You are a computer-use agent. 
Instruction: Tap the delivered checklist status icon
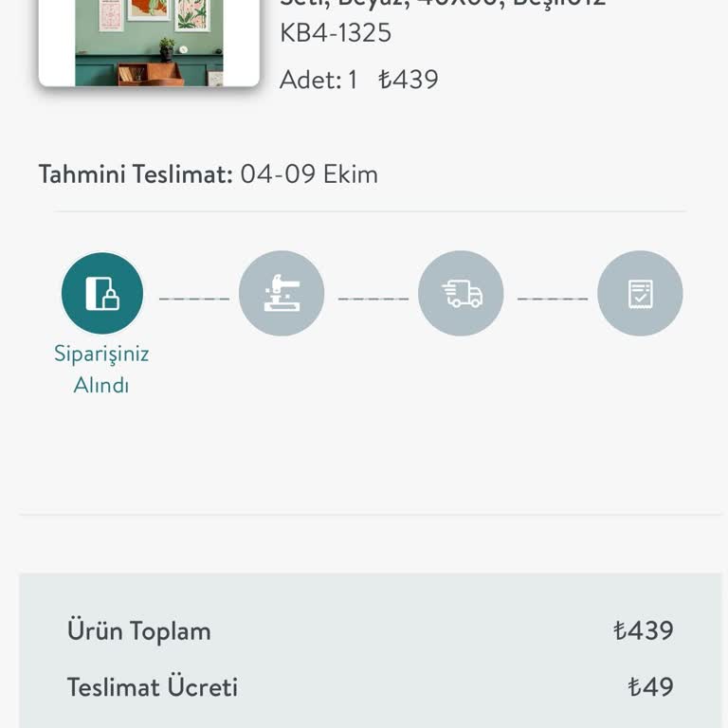(640, 293)
